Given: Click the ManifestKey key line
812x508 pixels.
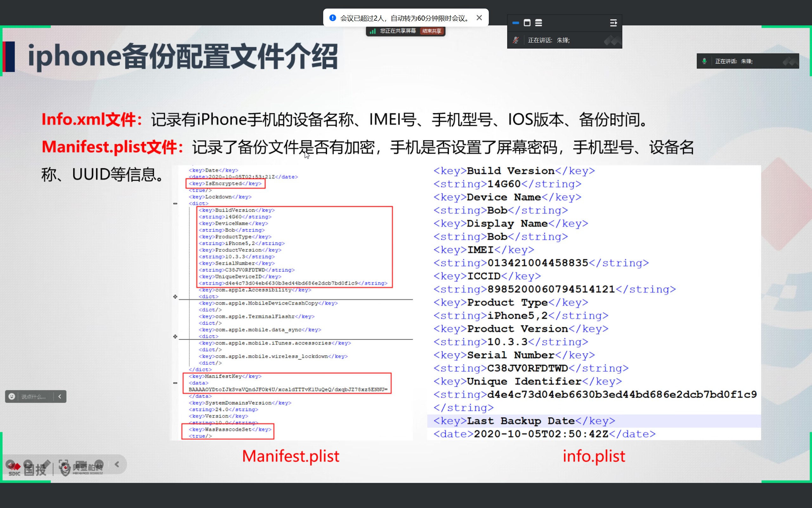Looking at the screenshot, I should [x=225, y=376].
